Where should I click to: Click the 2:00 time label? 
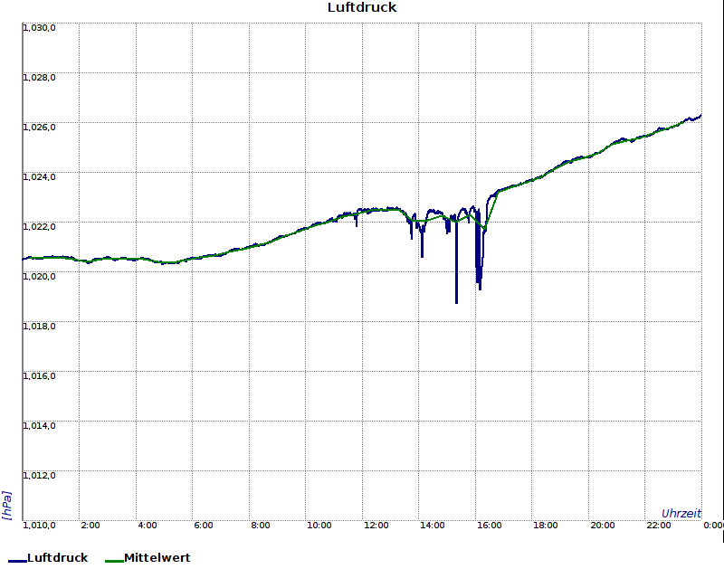tap(90, 526)
